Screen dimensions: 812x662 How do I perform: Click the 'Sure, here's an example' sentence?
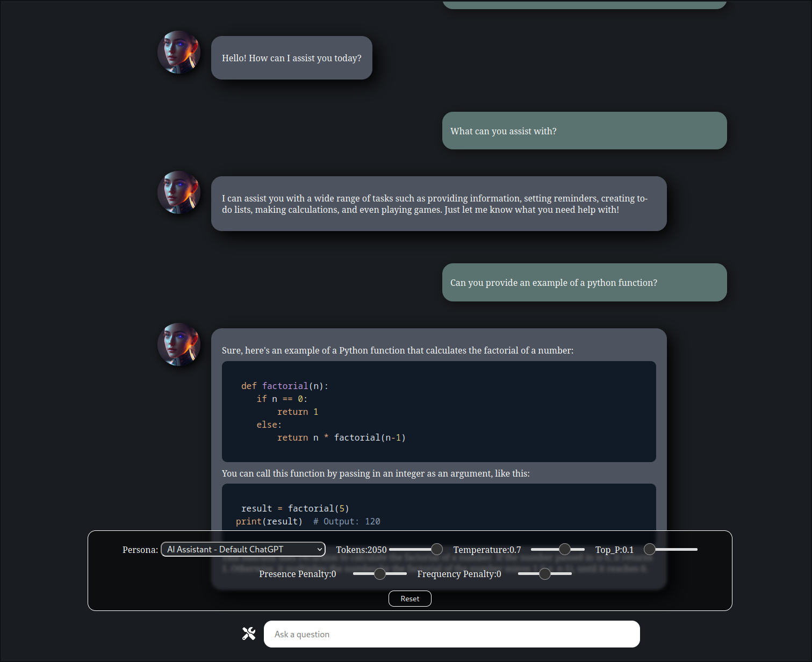click(x=398, y=350)
